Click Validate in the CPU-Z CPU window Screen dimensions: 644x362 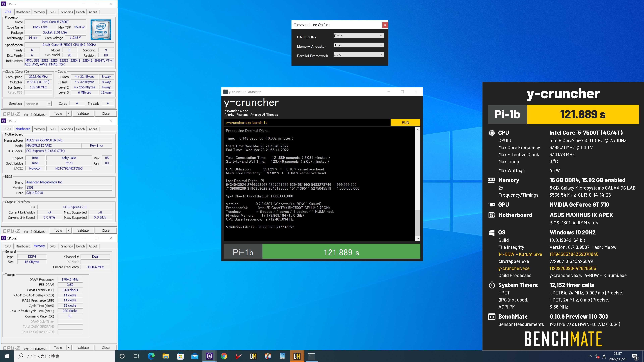pos(83,113)
